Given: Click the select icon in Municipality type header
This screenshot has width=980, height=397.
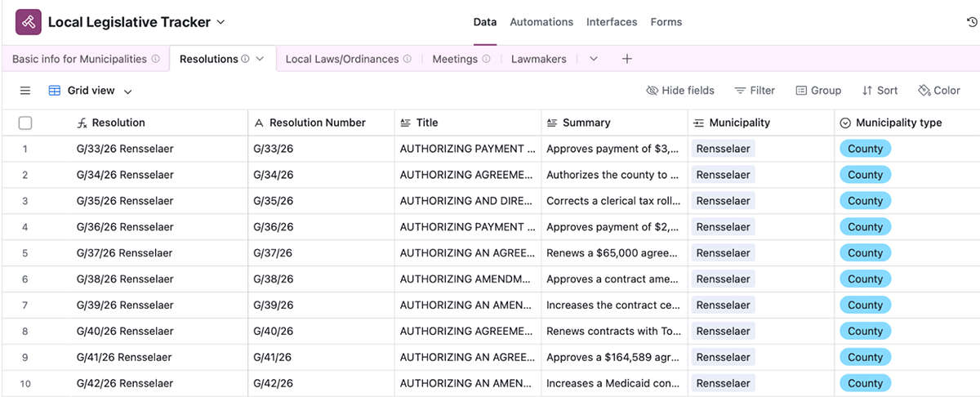Looking at the screenshot, I should click(x=845, y=123).
